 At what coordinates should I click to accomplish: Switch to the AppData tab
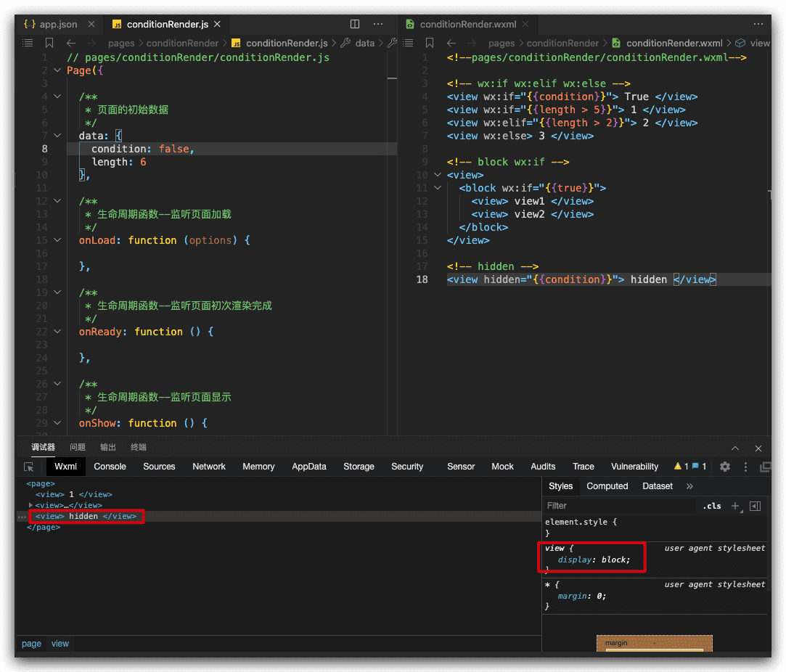tap(309, 467)
